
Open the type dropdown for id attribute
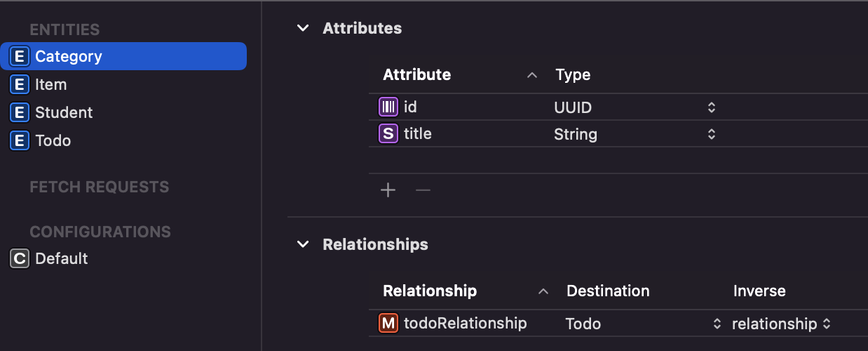[x=711, y=107]
